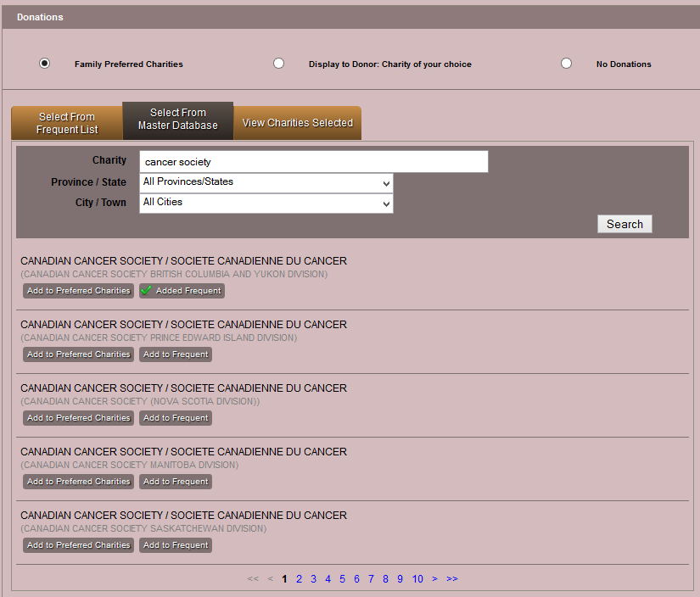This screenshot has width=700, height=597.
Task: Jump to last results page arrows
Action: coord(452,579)
